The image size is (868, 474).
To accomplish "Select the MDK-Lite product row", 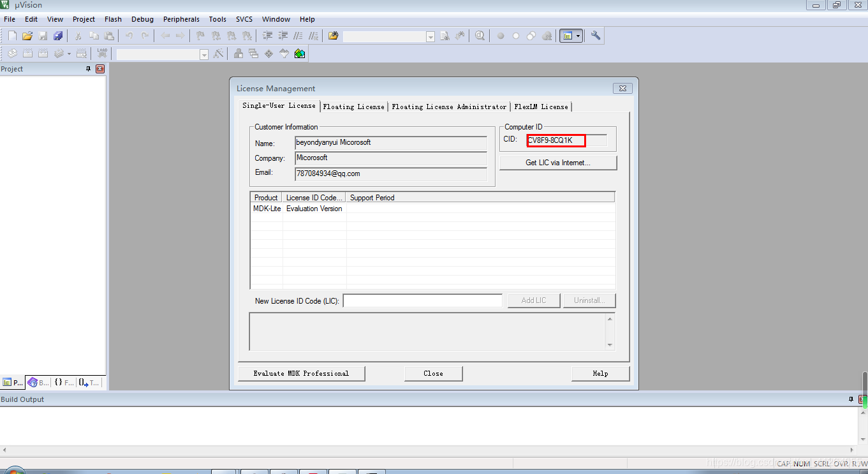I will pos(433,209).
